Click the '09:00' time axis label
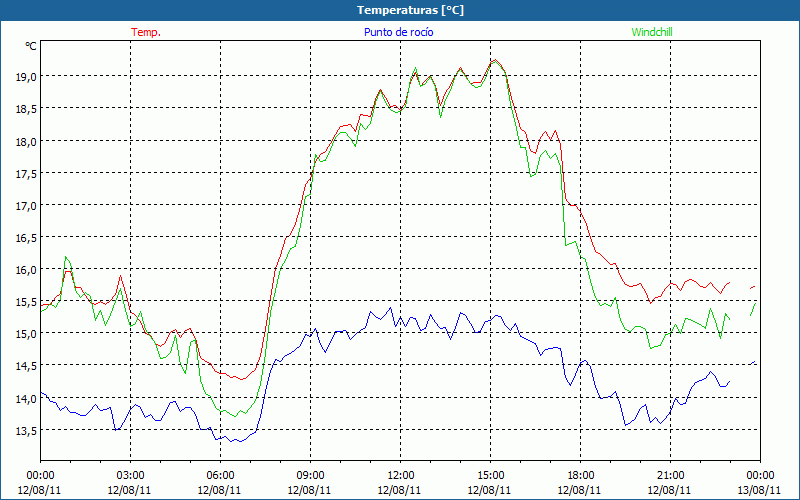This screenshot has height=500, width=800. pyautogui.click(x=310, y=476)
